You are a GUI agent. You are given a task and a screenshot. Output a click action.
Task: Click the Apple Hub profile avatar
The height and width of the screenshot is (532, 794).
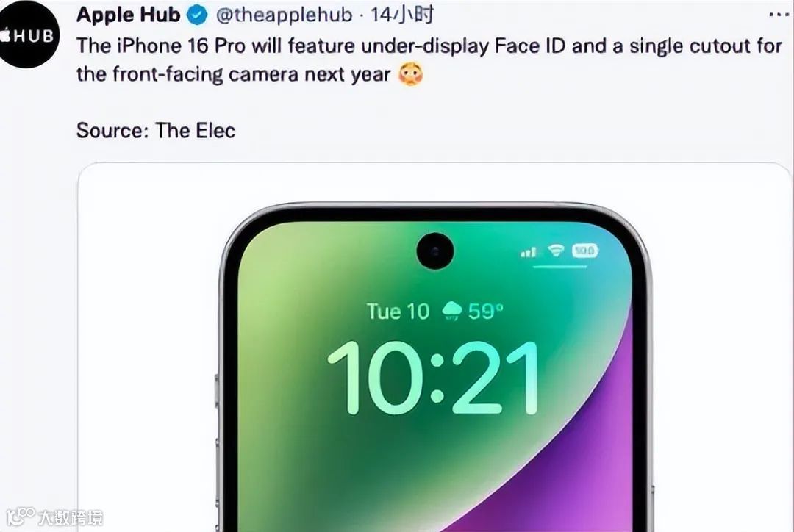pos(29,35)
